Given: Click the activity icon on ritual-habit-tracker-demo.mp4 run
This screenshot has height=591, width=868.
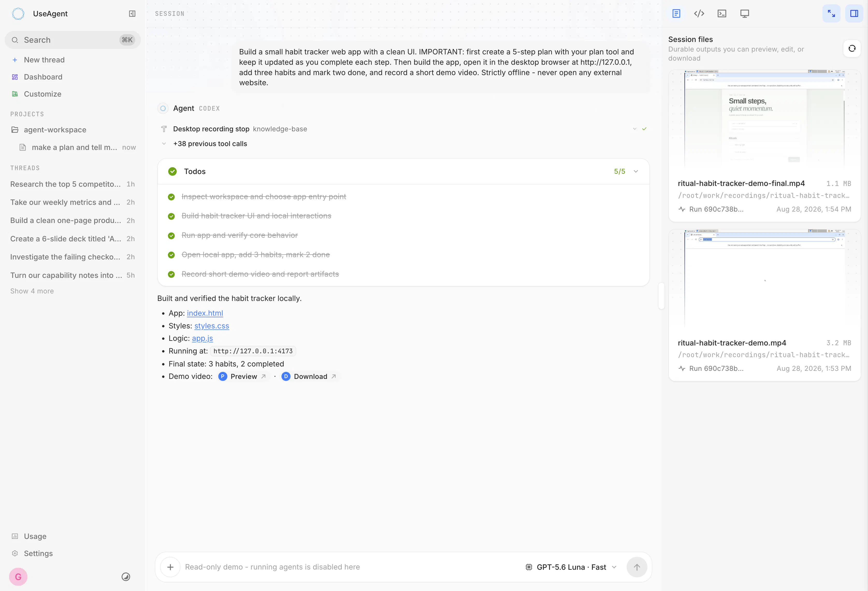Looking at the screenshot, I should [682, 368].
